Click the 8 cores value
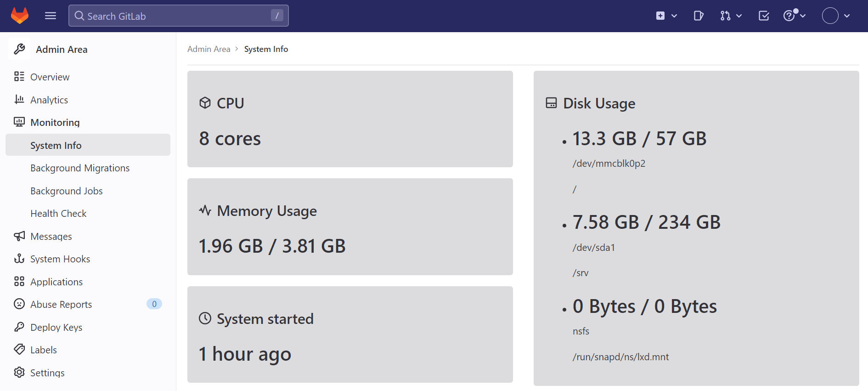The width and height of the screenshot is (868, 391). click(230, 138)
